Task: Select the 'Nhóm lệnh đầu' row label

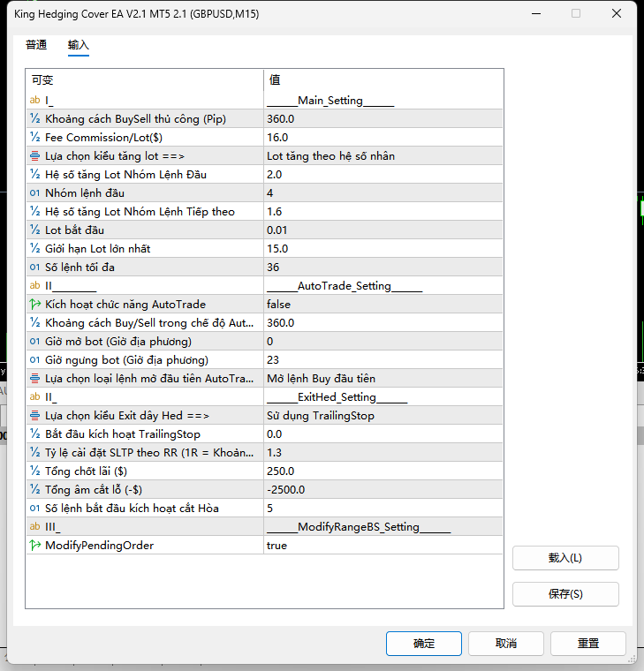Action: pos(85,193)
